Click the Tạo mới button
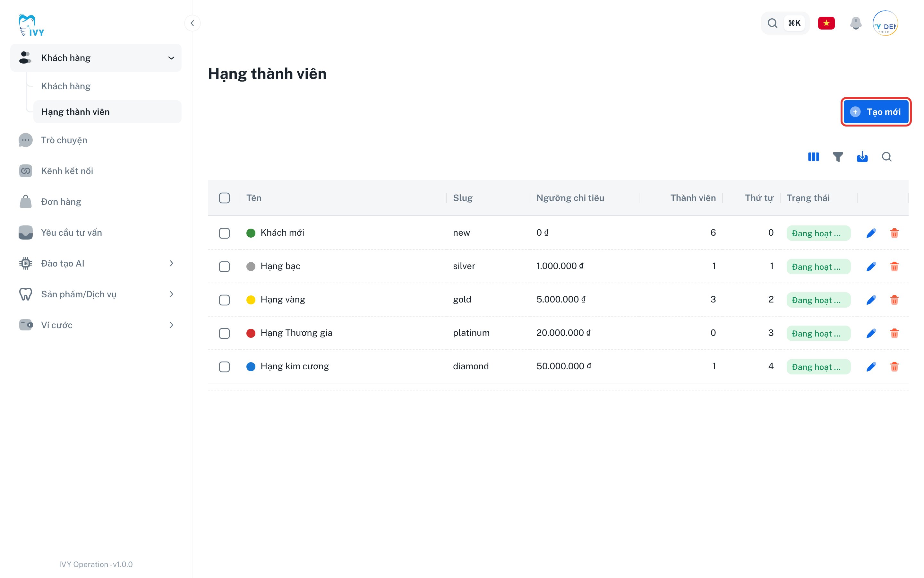The height and width of the screenshot is (578, 924). pyautogui.click(x=876, y=112)
